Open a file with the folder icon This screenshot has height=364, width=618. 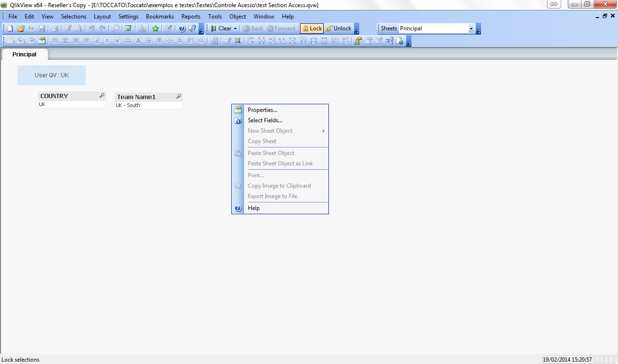click(21, 28)
